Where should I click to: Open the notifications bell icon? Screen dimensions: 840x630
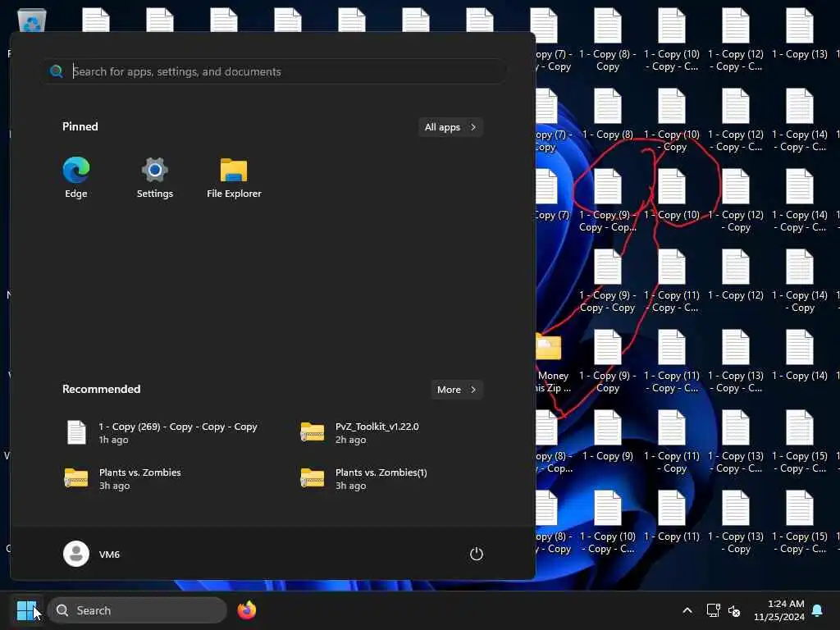(818, 610)
